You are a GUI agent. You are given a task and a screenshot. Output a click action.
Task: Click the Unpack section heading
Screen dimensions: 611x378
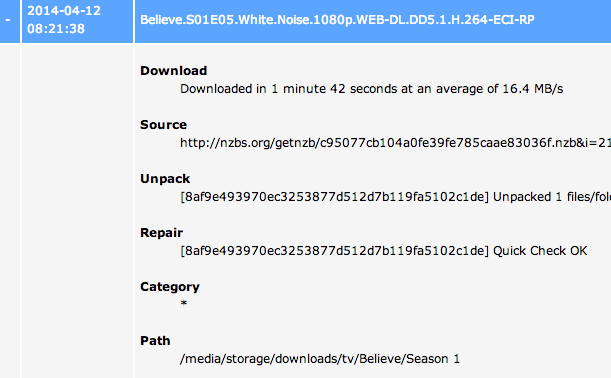pyautogui.click(x=165, y=178)
